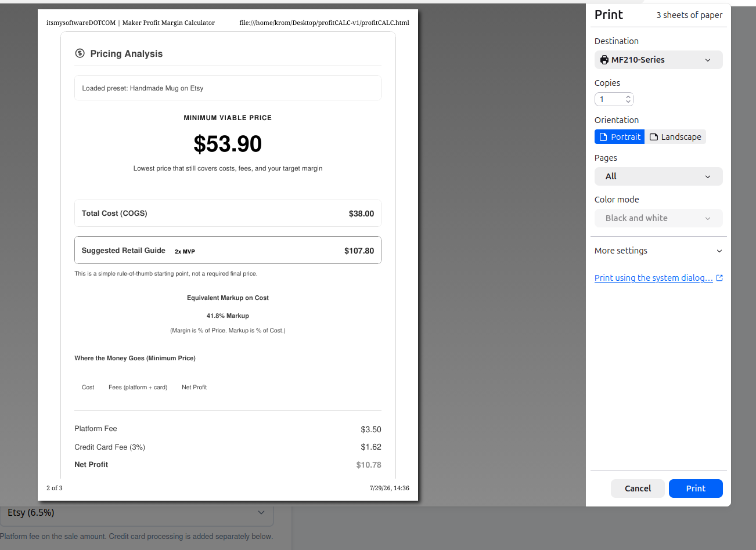Select Landscape orientation
Screen dimensions: 756x550
click(x=675, y=137)
